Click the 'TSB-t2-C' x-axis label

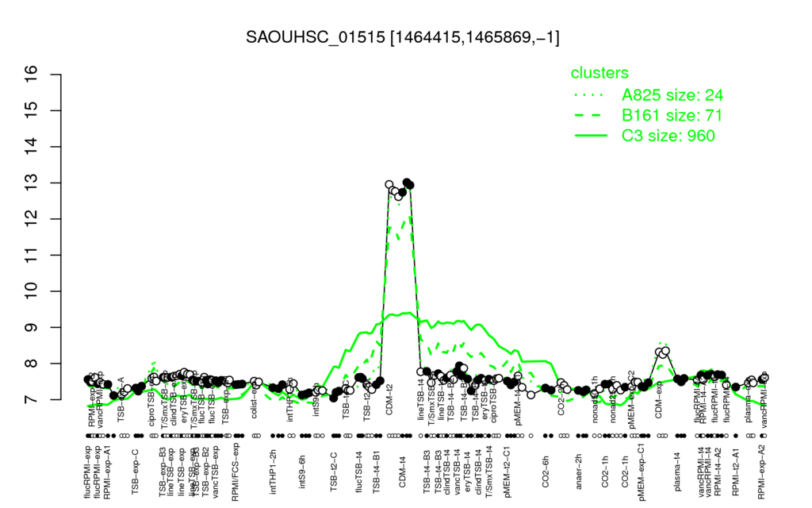tap(334, 471)
